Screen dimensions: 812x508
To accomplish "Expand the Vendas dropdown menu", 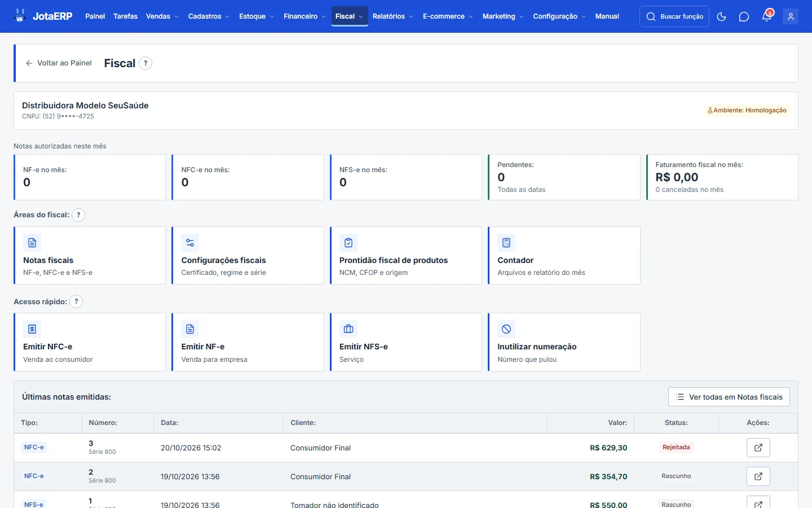I will [162, 16].
